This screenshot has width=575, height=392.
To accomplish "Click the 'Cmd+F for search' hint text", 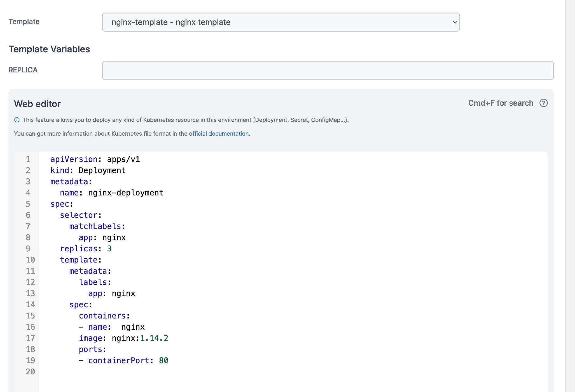I will [501, 103].
